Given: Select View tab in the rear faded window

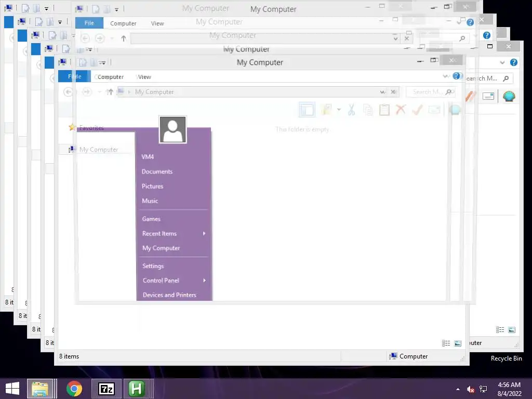Looking at the screenshot, I should 157,23.
